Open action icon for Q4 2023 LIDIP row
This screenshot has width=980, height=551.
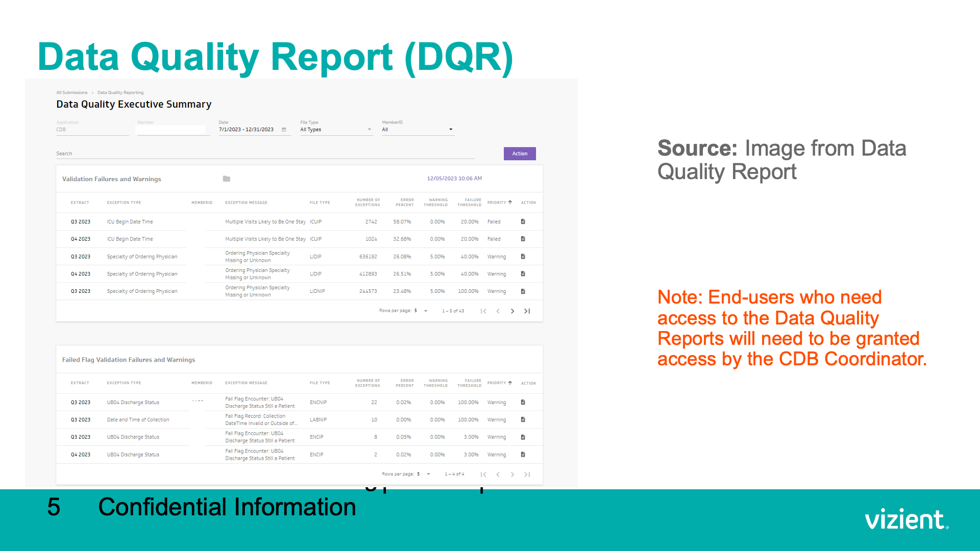(523, 274)
